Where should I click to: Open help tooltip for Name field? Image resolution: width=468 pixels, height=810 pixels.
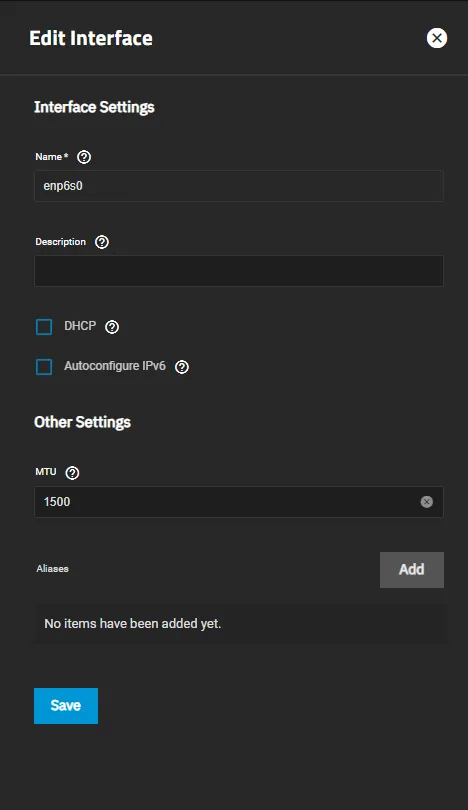point(84,157)
